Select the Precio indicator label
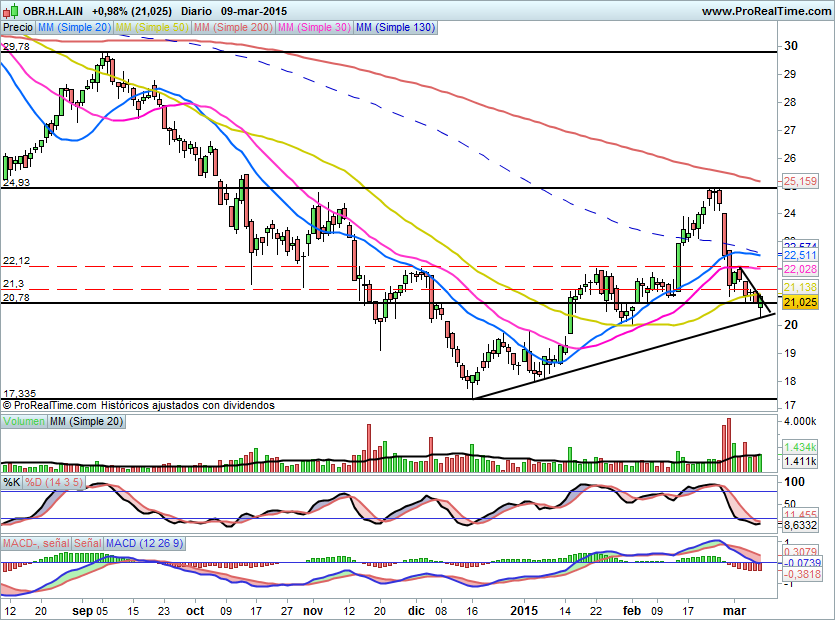Image resolution: width=835 pixels, height=620 pixels. [18, 28]
